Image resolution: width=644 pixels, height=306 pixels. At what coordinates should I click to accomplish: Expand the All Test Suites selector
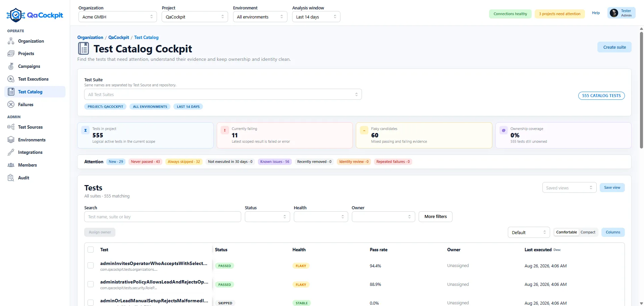click(x=223, y=94)
